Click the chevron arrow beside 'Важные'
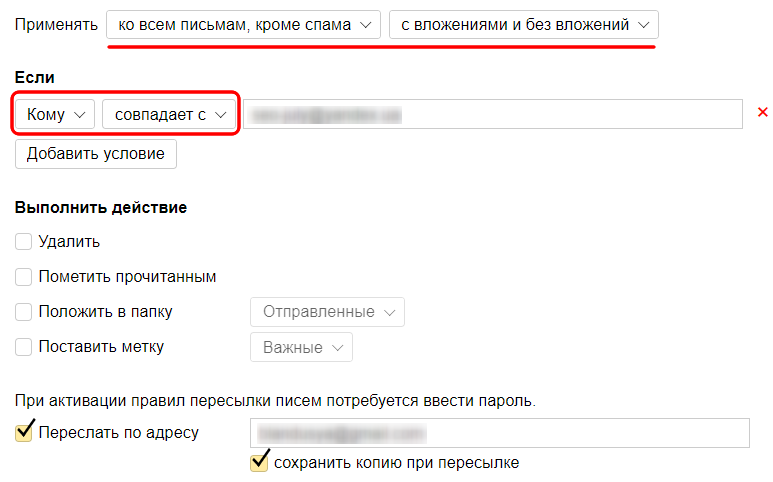Image resolution: width=773 pixels, height=482 pixels. tap(337, 348)
